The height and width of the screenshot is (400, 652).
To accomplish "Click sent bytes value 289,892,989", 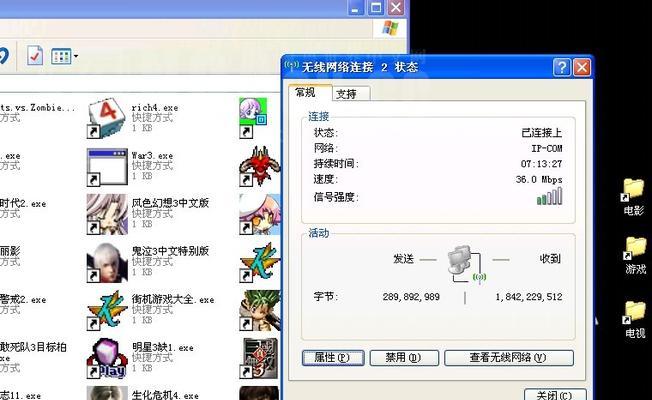I will coord(411,297).
